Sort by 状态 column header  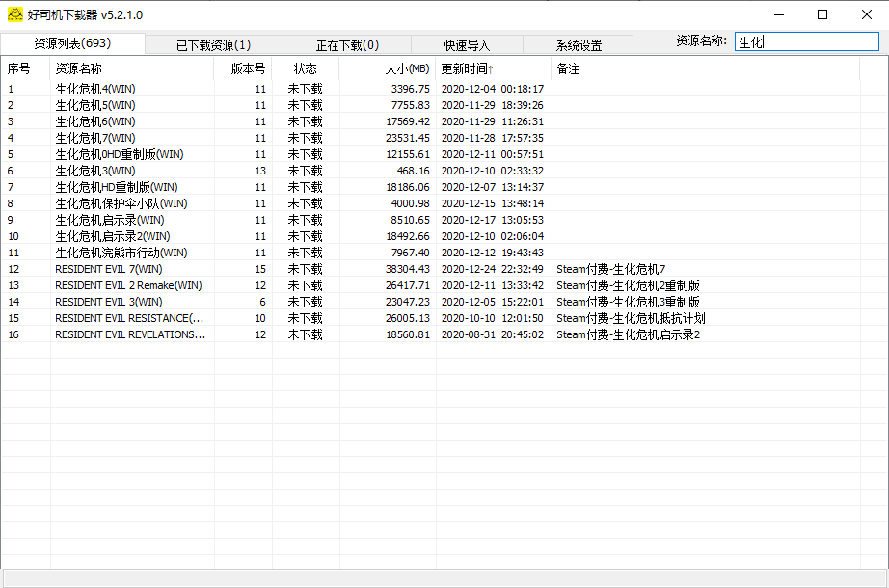pyautogui.click(x=305, y=68)
